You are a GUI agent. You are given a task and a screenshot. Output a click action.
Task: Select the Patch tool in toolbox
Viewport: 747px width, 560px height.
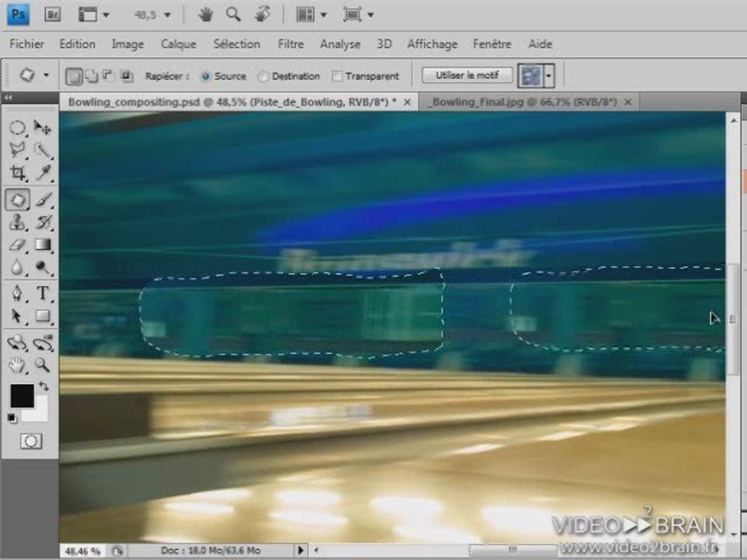(18, 199)
